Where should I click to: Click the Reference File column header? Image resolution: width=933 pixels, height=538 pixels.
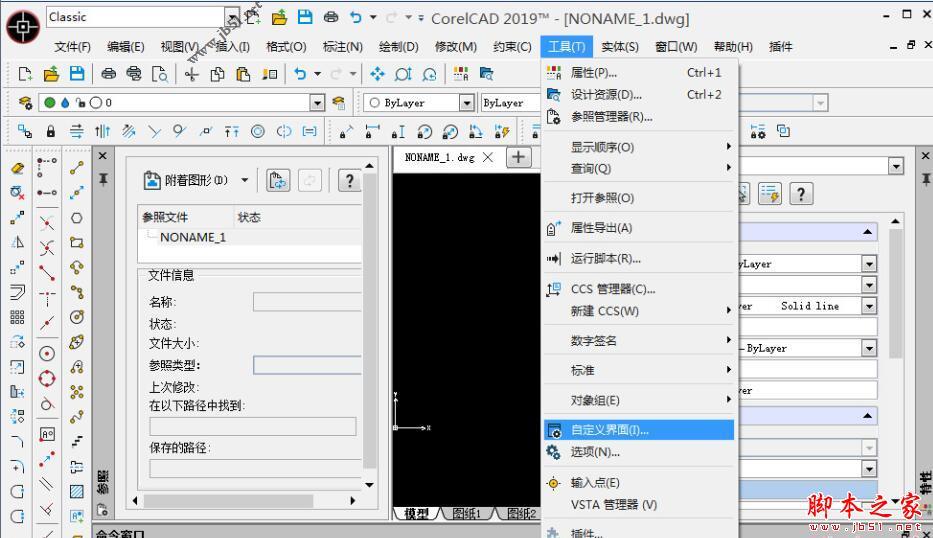pos(186,217)
